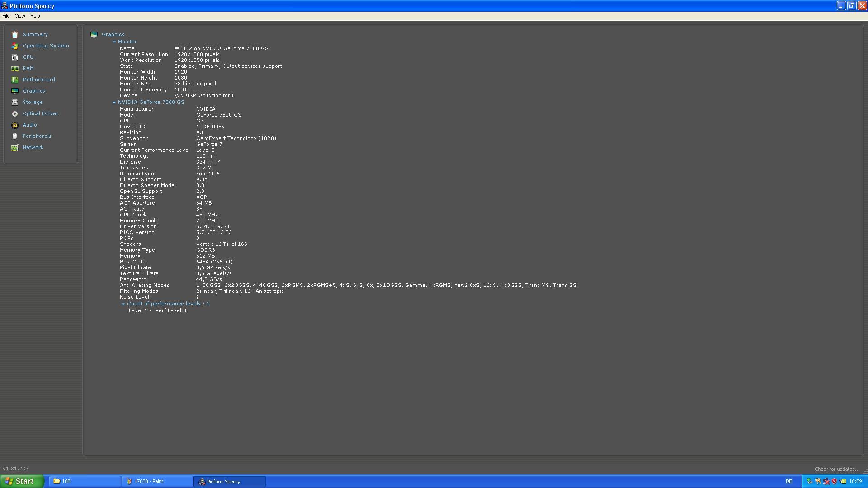Open the RAM section
This screenshot has width=868, height=488.
coord(28,68)
